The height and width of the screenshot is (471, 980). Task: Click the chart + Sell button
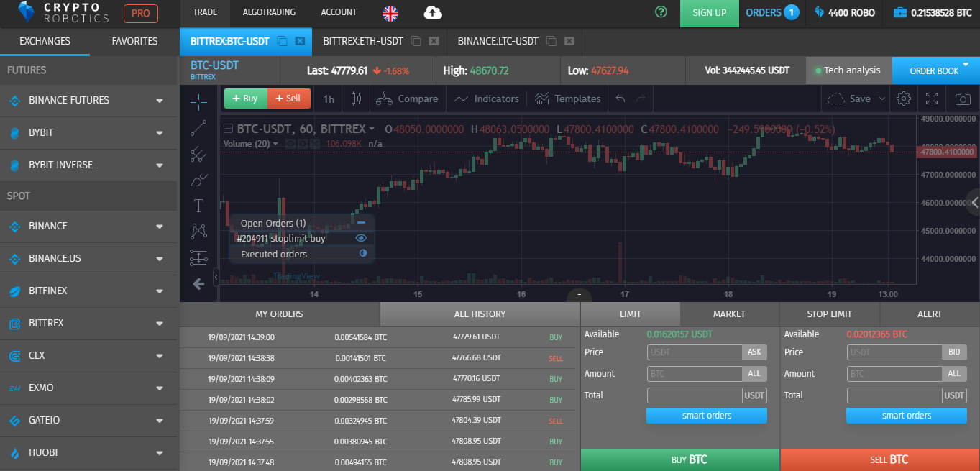point(288,99)
